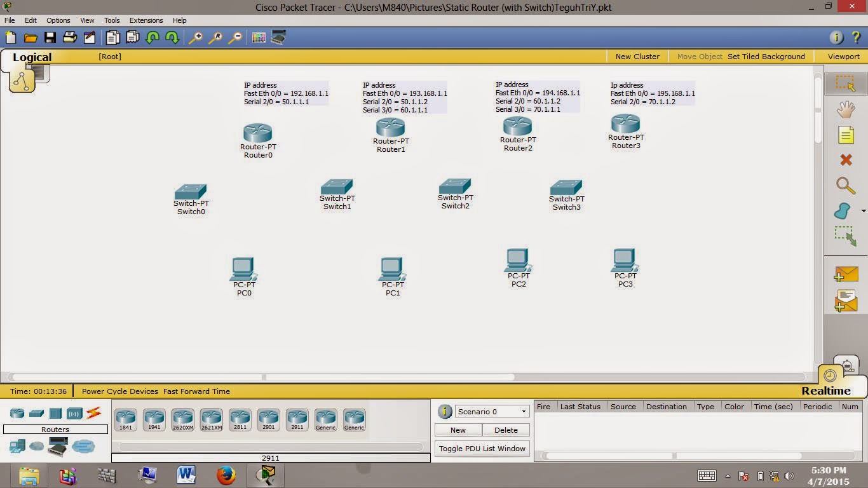Select the Inspect magnifier tool

click(845, 186)
